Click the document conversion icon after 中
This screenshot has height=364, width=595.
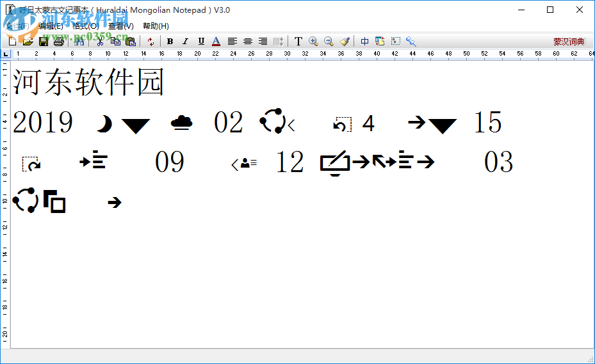(380, 42)
